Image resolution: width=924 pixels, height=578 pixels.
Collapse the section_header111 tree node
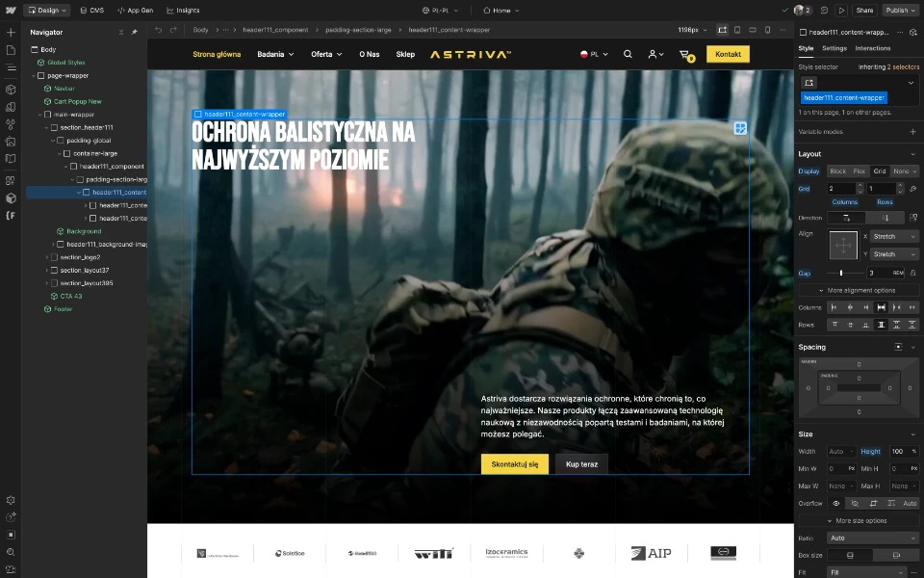(x=46, y=127)
